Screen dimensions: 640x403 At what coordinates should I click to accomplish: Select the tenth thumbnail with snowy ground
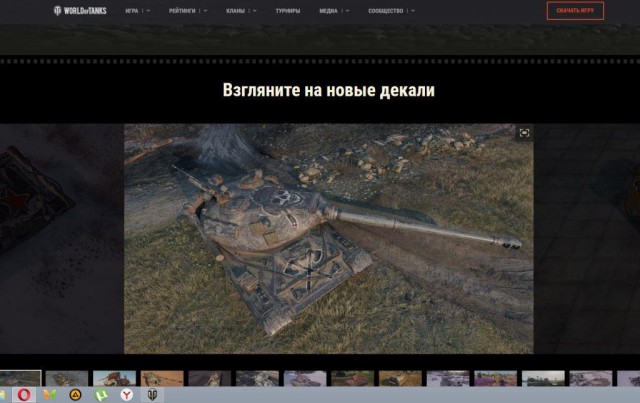[448, 378]
